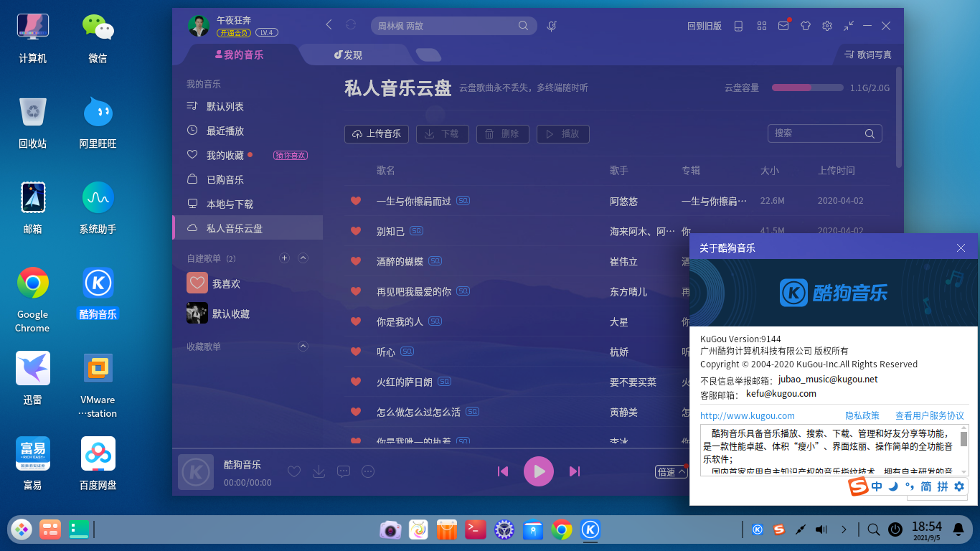Open the 倍速 playback speed dropdown
The width and height of the screenshot is (980, 551).
point(672,471)
